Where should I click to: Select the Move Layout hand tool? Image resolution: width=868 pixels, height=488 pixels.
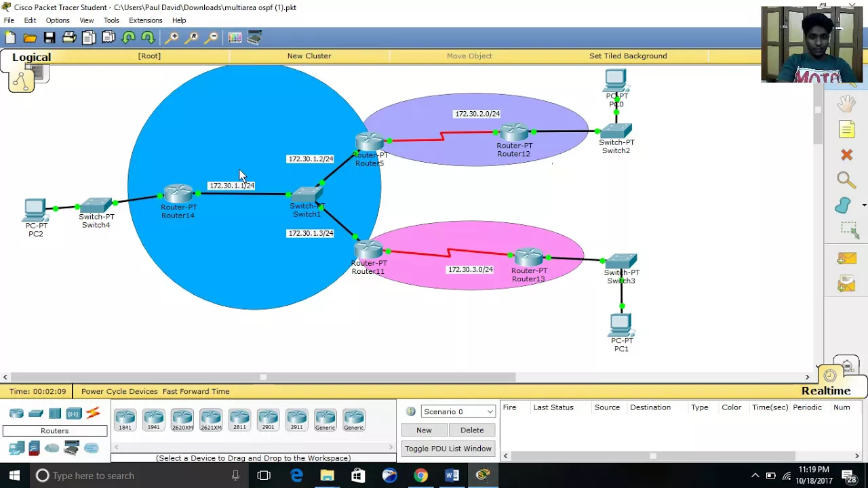point(846,104)
